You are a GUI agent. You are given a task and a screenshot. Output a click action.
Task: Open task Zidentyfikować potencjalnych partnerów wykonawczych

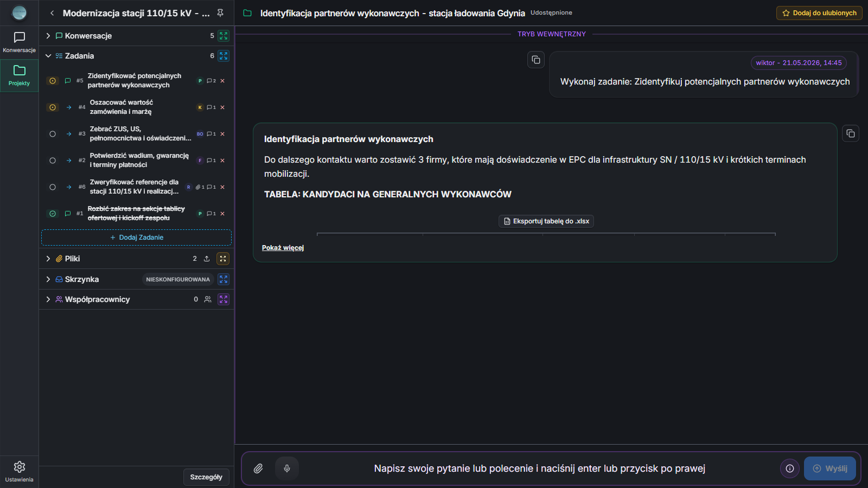click(135, 81)
